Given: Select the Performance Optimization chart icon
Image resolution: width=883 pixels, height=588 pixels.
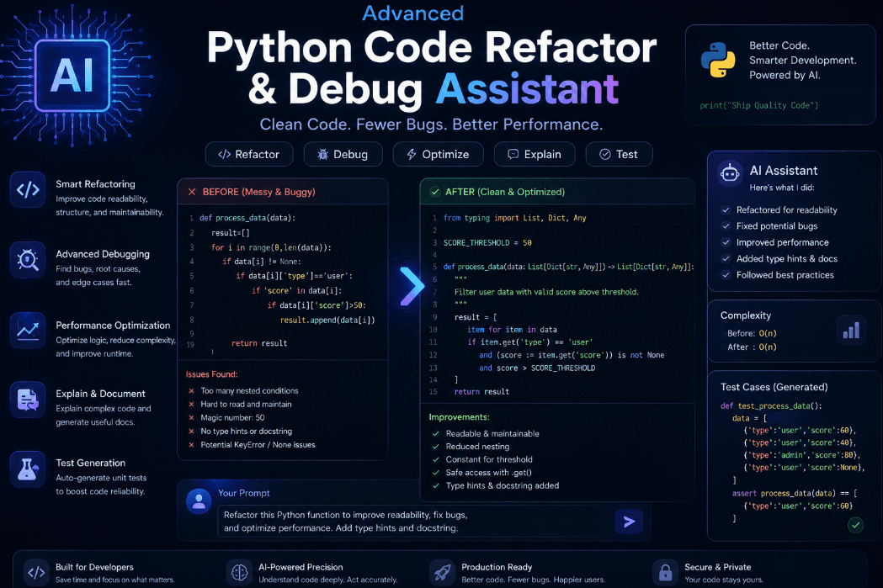Looking at the screenshot, I should point(28,331).
